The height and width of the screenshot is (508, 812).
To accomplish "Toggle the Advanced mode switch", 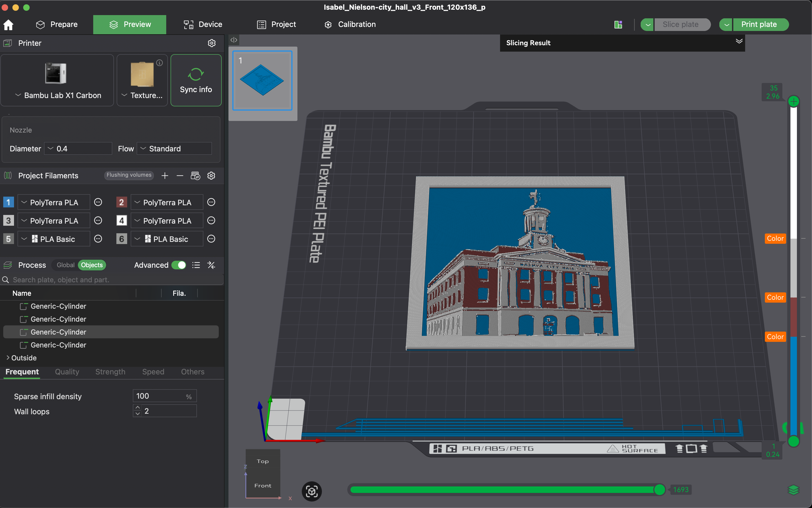I will 179,265.
